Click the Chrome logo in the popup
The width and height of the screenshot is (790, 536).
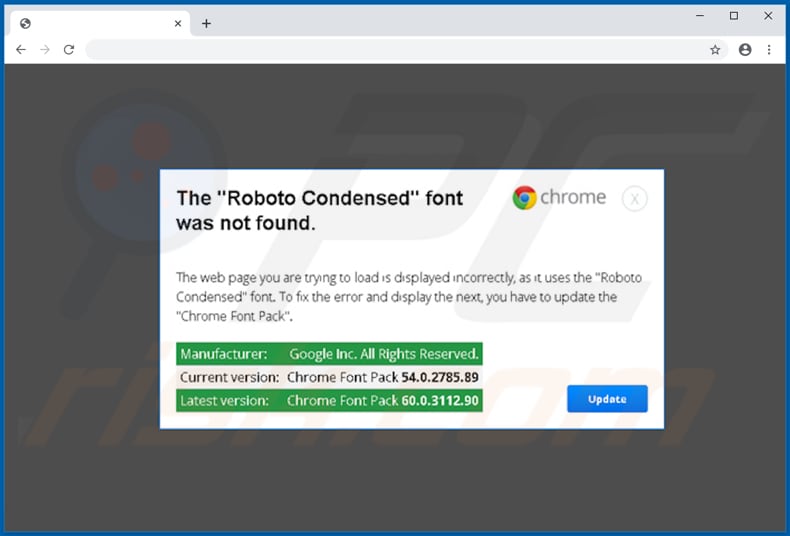[x=559, y=197]
